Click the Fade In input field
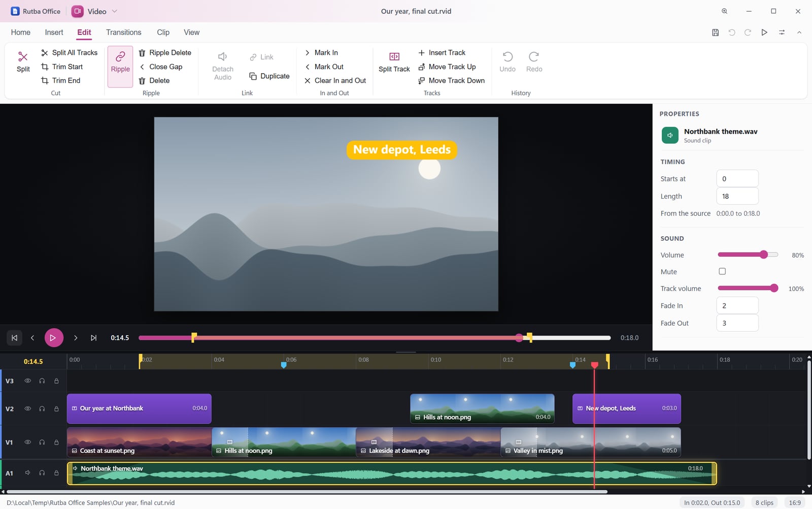This screenshot has width=812, height=509. click(x=737, y=306)
